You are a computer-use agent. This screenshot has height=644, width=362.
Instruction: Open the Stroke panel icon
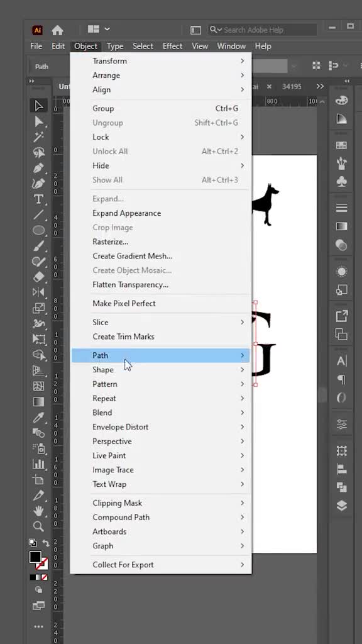(x=341, y=208)
